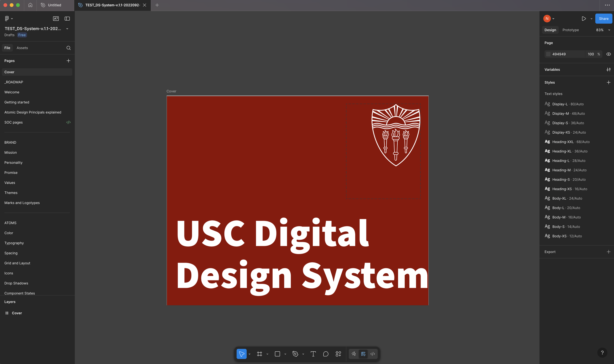Click the page background color swatch
The image size is (614, 364).
[x=548, y=54]
